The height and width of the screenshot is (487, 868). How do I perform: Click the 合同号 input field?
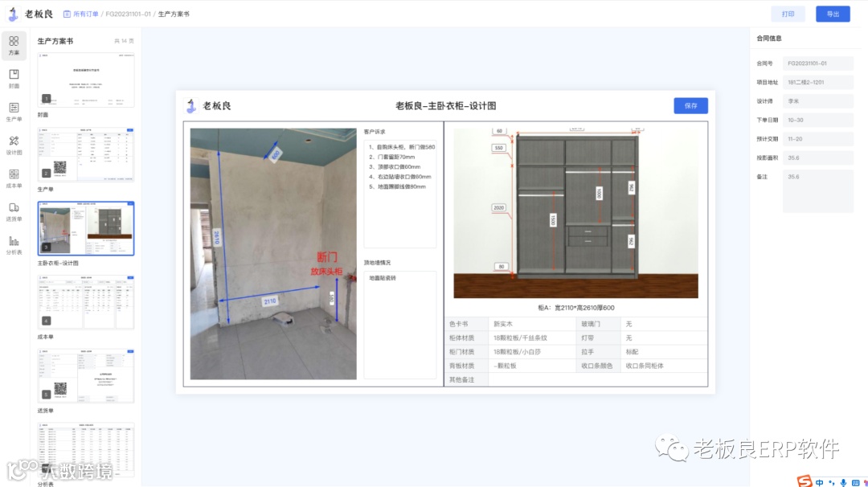pos(817,63)
